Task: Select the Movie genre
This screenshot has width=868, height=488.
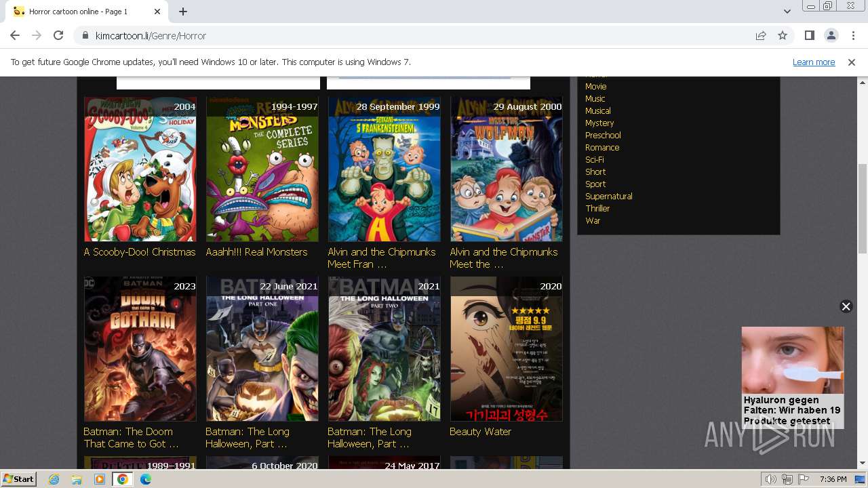Action: click(x=596, y=86)
